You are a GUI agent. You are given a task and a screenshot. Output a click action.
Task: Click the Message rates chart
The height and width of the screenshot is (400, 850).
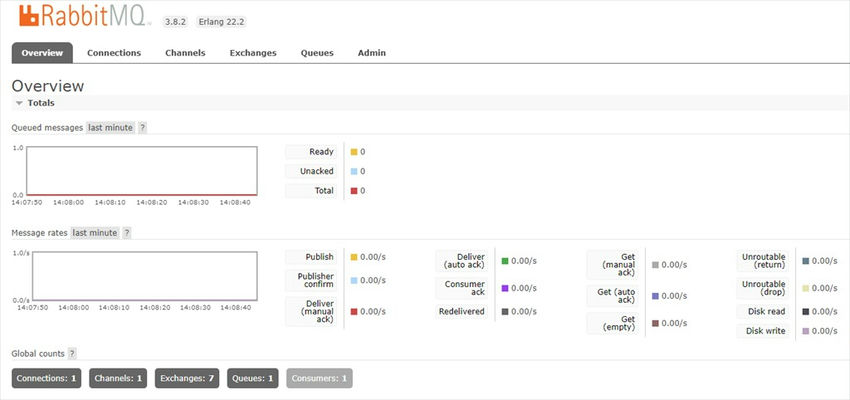click(x=145, y=276)
